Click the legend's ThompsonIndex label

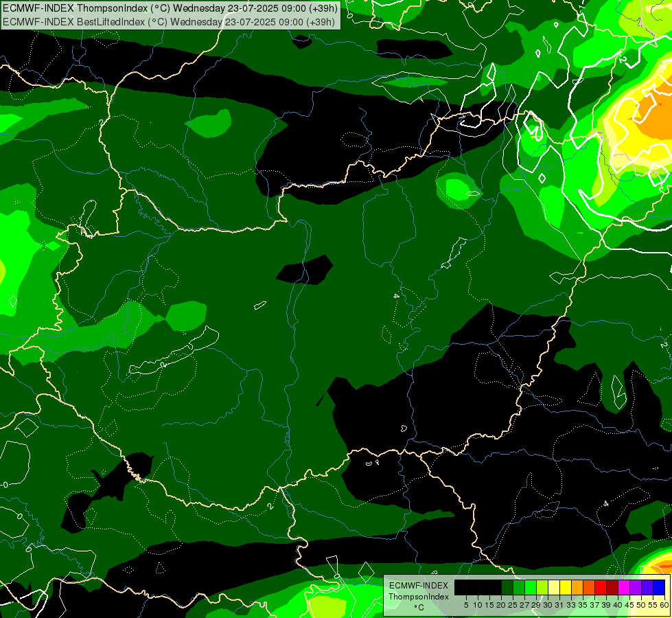pos(419,597)
